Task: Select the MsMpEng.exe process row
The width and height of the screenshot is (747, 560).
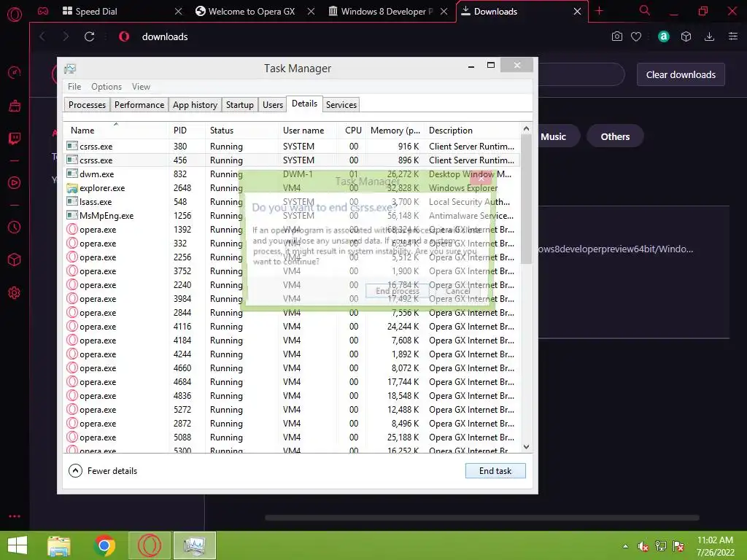Action: point(292,216)
